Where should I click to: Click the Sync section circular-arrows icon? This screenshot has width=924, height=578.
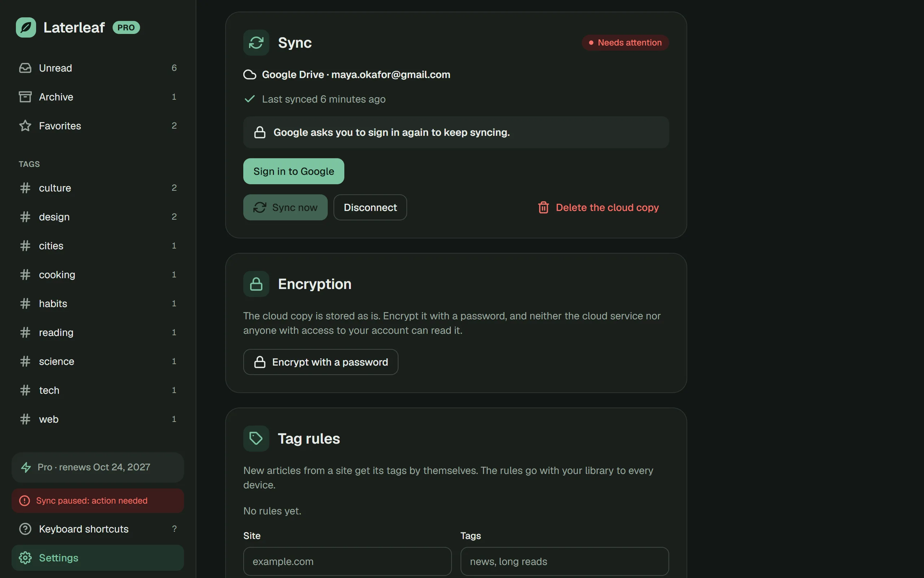click(x=256, y=43)
